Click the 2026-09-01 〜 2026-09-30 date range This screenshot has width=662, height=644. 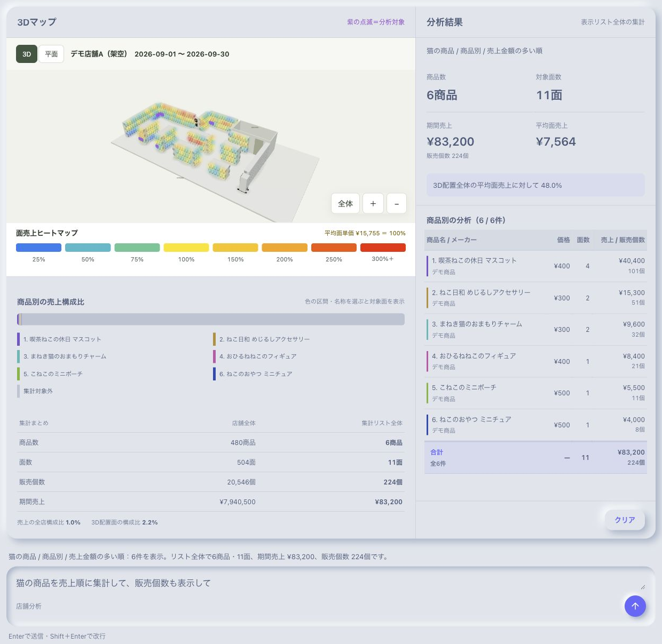(x=182, y=54)
